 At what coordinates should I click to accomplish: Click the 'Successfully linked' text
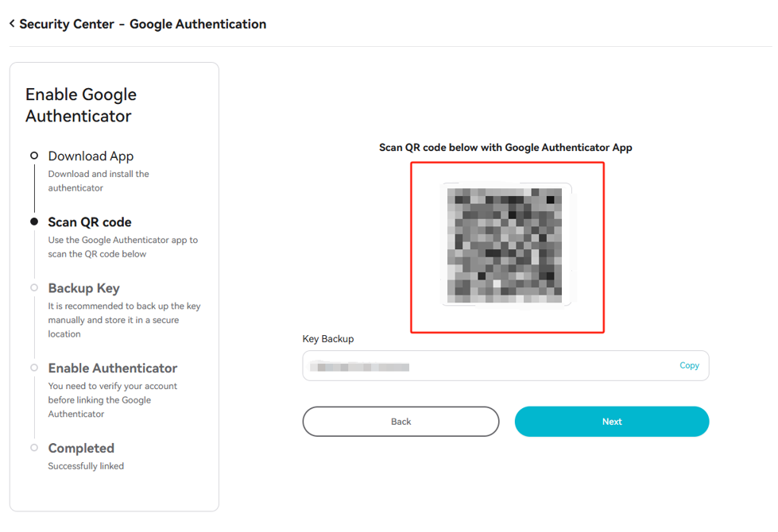tap(86, 466)
